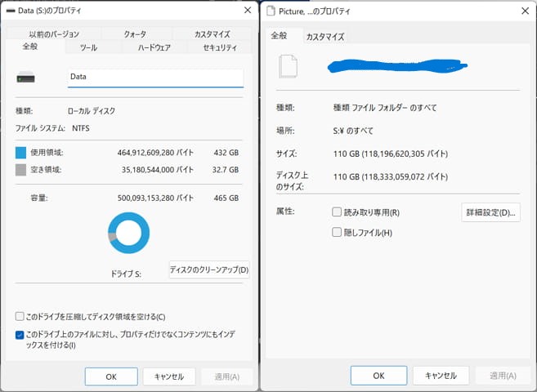This screenshot has width=537, height=392.
Task: Close the Data (S:) properties window
Action: point(248,11)
